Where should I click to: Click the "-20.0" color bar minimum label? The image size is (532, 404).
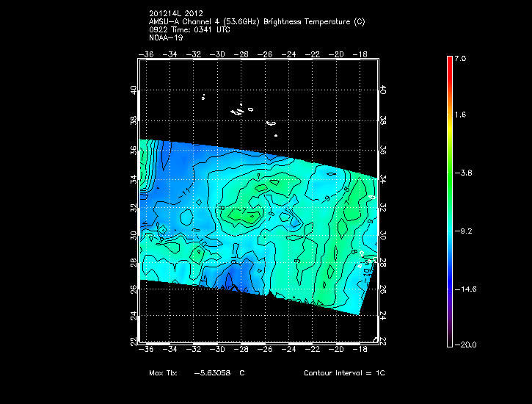click(465, 345)
